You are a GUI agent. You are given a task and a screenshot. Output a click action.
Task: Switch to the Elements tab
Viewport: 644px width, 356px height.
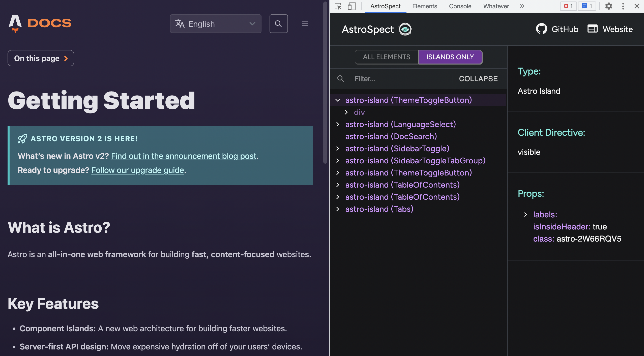click(x=425, y=6)
